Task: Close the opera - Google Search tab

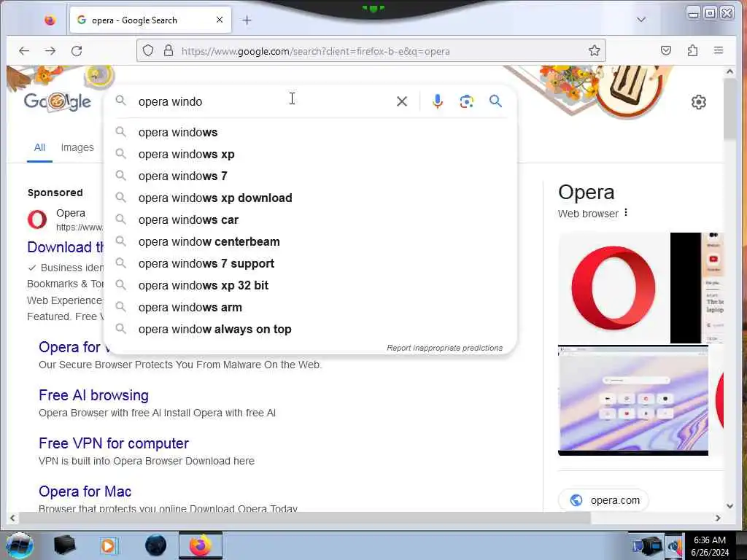Action: click(220, 20)
